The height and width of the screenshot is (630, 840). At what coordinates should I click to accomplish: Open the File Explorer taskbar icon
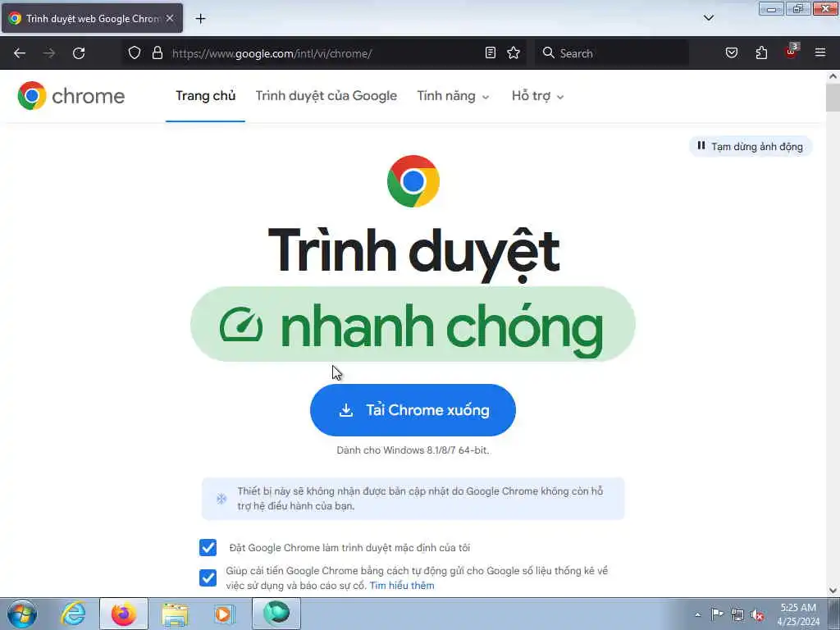[175, 614]
